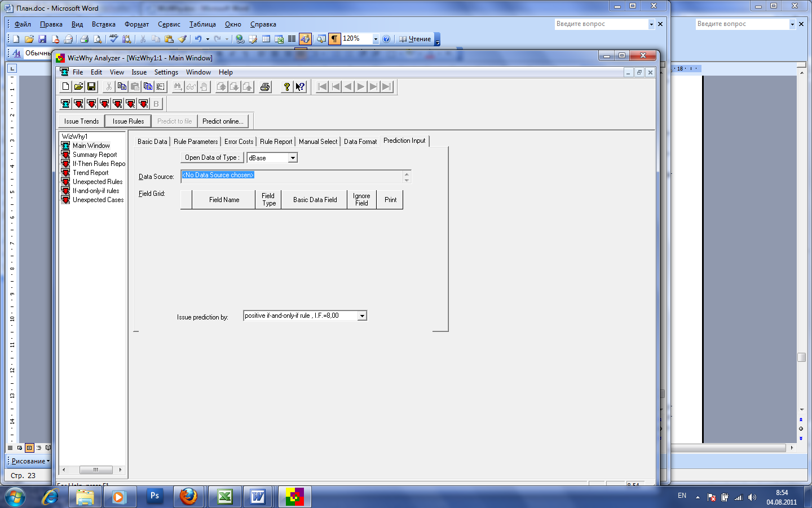Switch to the Error Costs tab

click(x=239, y=142)
